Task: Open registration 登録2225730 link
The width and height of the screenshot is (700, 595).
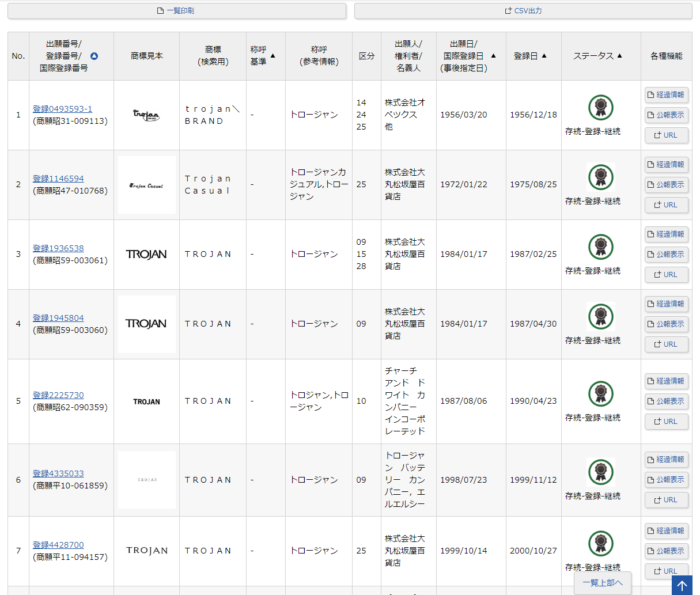Action: click(58, 395)
